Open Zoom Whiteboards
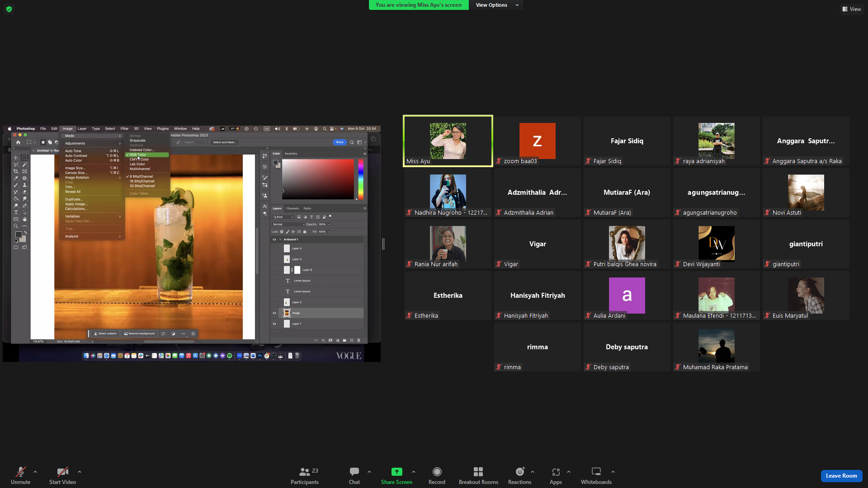Image resolution: width=868 pixels, height=488 pixels. pos(596,475)
